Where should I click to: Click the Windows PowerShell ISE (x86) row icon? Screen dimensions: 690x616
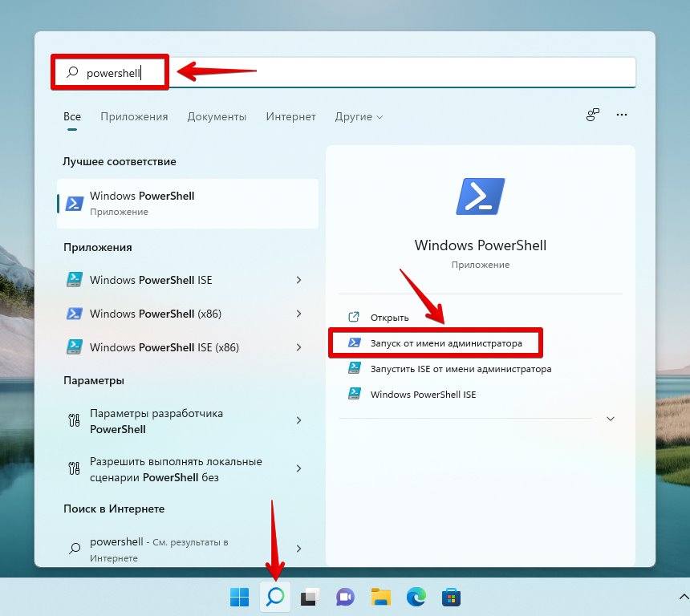coord(75,347)
